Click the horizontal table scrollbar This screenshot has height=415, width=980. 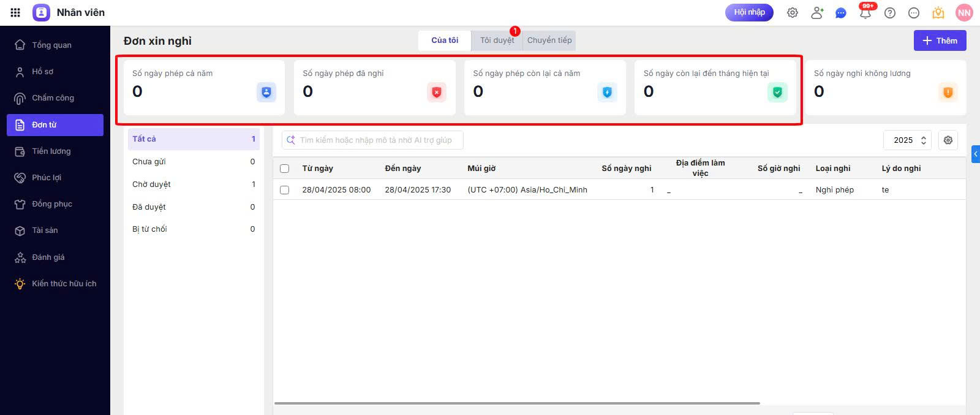pos(517,403)
